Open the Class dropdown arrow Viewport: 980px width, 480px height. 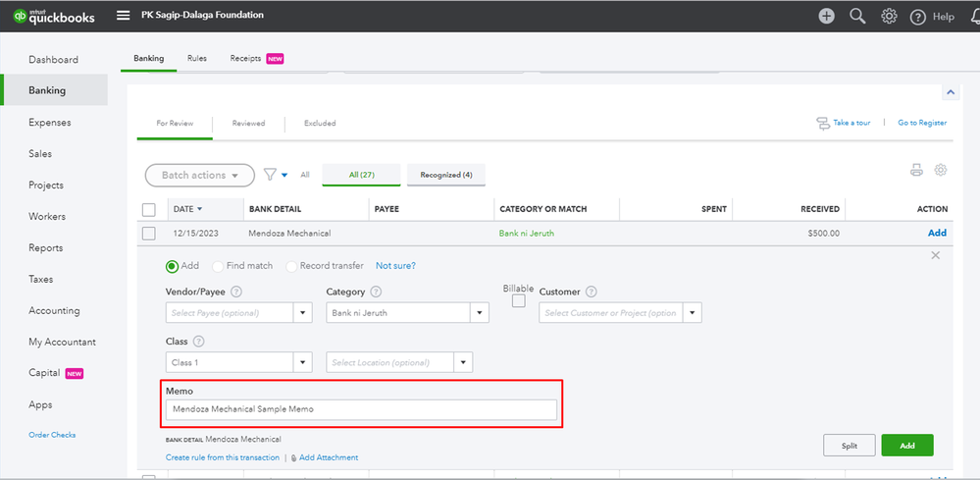click(x=303, y=362)
